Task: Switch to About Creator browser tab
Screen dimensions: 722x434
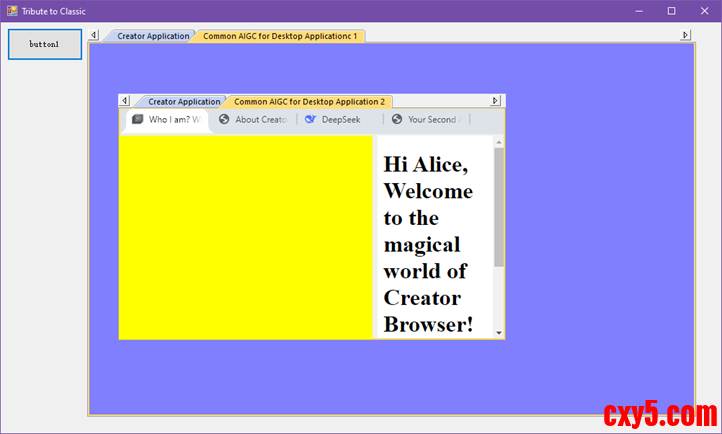Action: tap(260, 119)
